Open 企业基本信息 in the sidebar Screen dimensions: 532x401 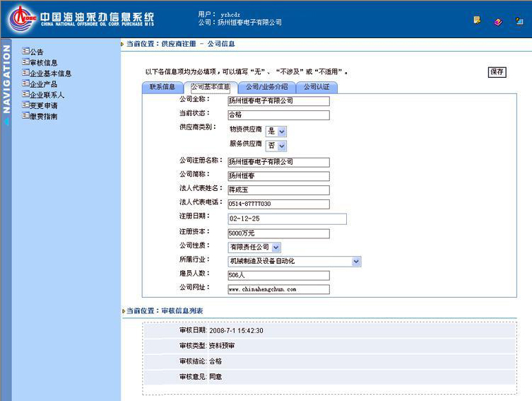pos(51,74)
